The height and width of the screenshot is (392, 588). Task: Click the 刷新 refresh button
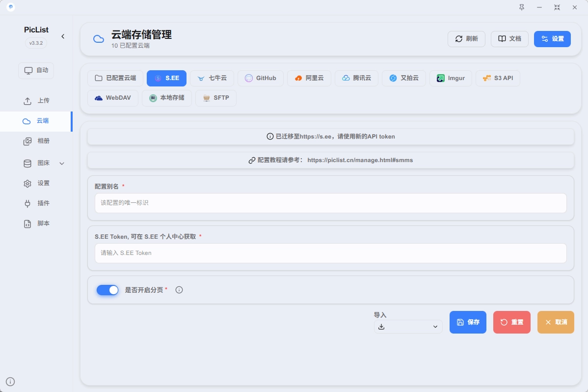pos(466,39)
